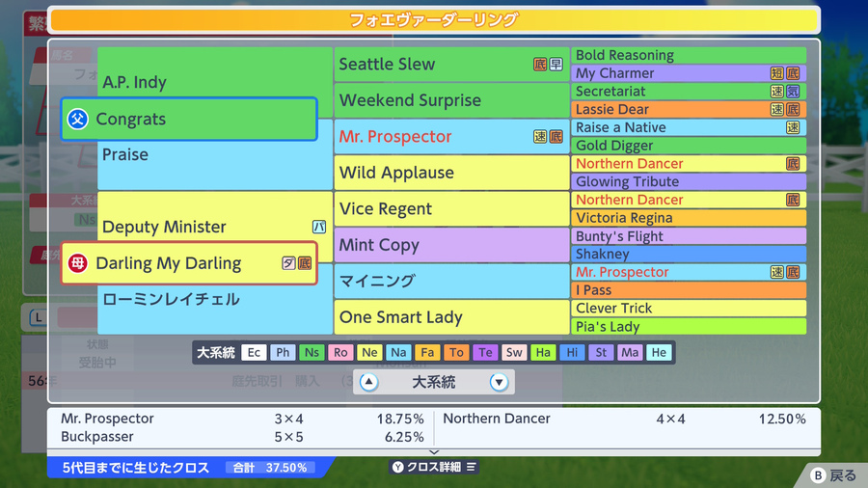Select the Gold Digger cell
Viewport: 868px width, 488px height.
click(x=689, y=146)
